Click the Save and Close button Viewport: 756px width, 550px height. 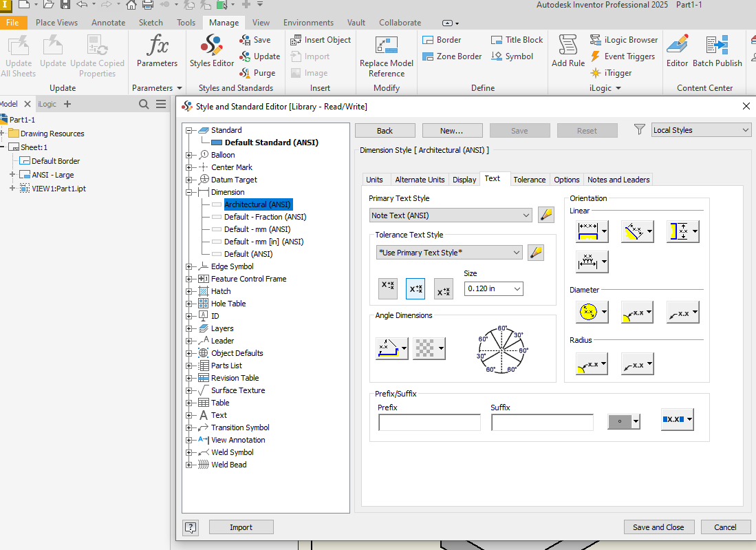(658, 527)
